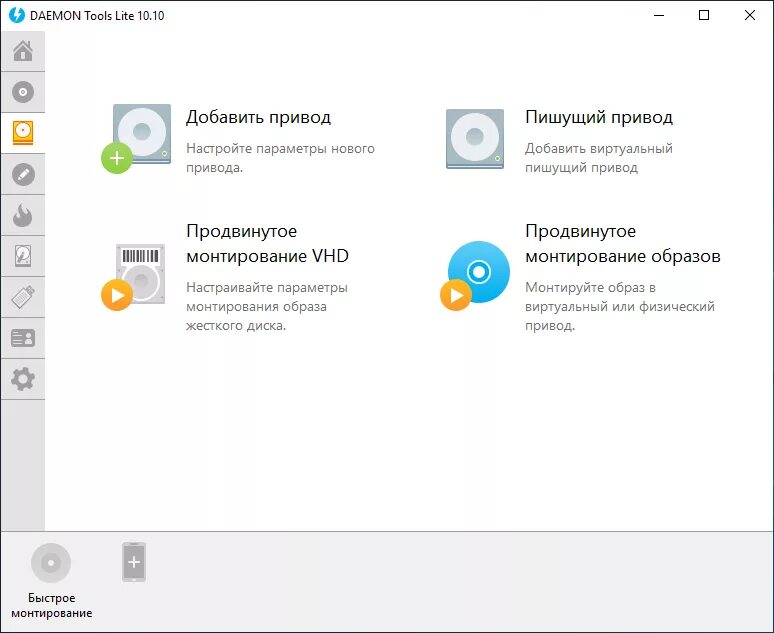Open Добавить привод heading
Viewport: 774px width, 633px height.
(x=258, y=118)
